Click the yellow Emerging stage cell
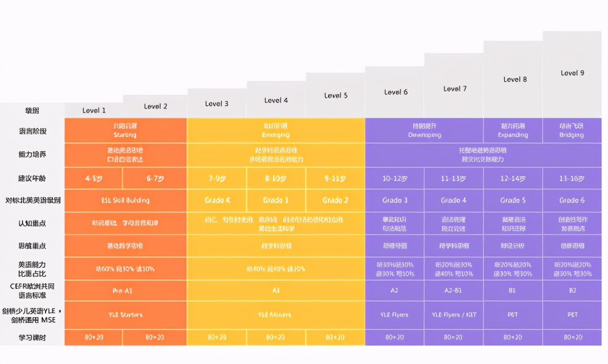This screenshot has height=364, width=608. coord(275,130)
